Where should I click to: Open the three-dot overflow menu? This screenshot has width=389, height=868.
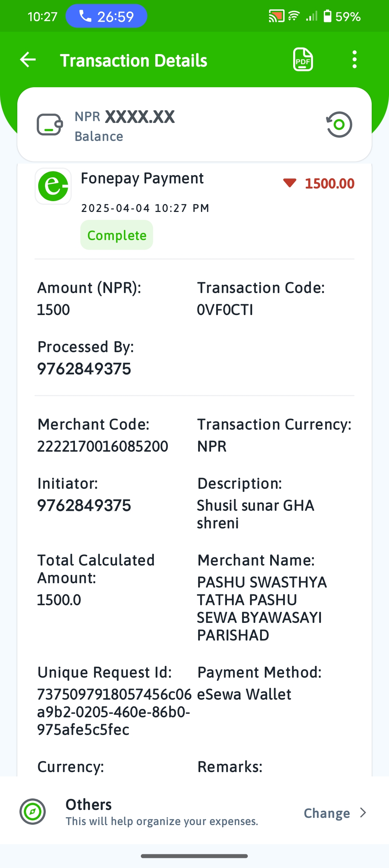354,59
